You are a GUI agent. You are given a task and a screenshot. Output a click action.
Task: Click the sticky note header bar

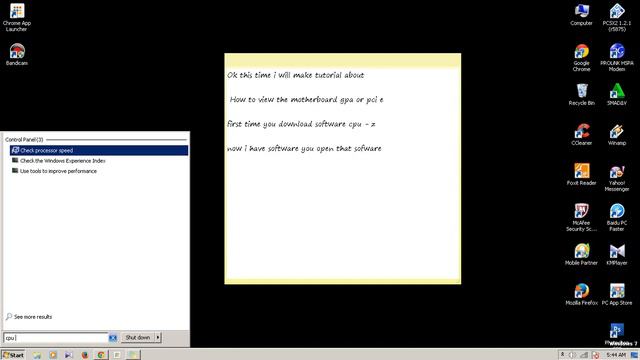click(x=342, y=60)
